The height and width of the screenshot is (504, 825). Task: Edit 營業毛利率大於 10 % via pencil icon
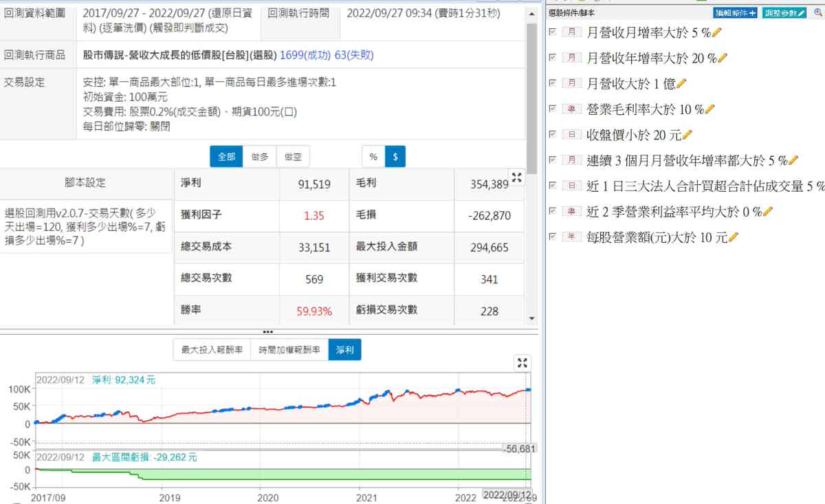coord(710,109)
